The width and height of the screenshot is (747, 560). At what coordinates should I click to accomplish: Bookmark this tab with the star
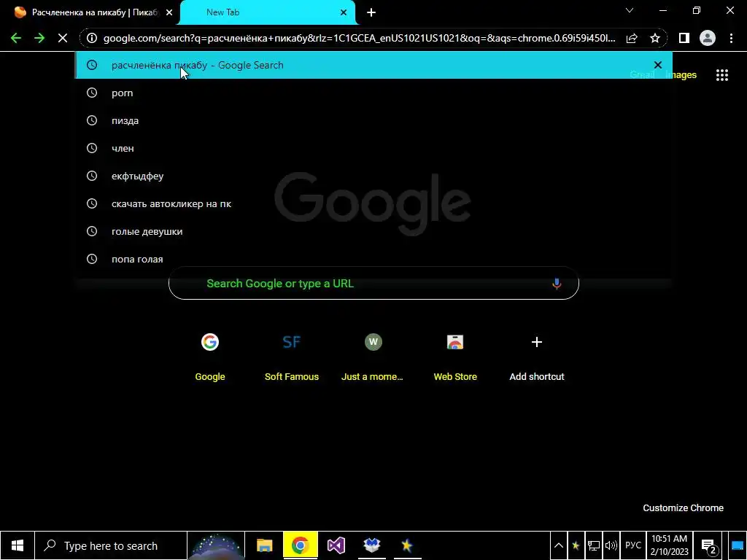coord(655,38)
